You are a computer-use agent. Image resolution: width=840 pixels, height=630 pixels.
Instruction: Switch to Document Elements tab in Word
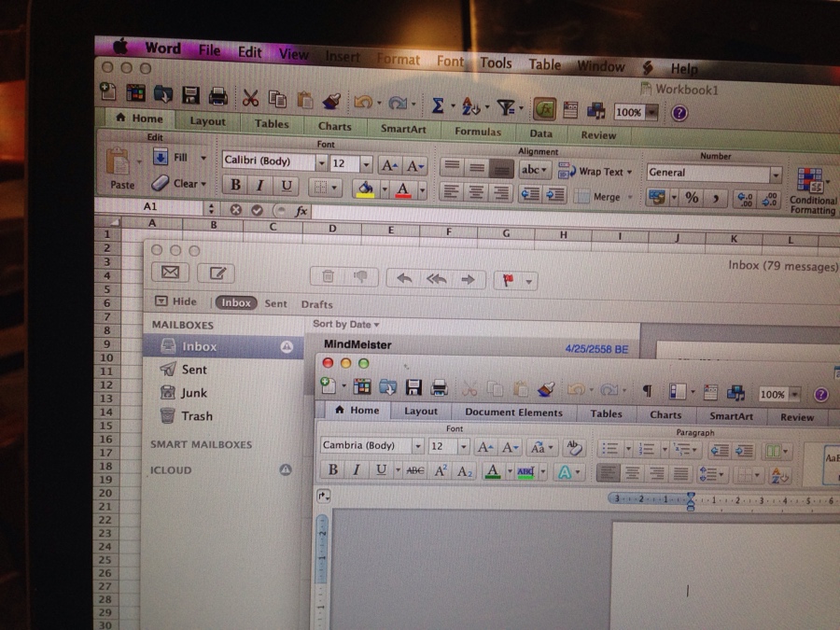513,412
